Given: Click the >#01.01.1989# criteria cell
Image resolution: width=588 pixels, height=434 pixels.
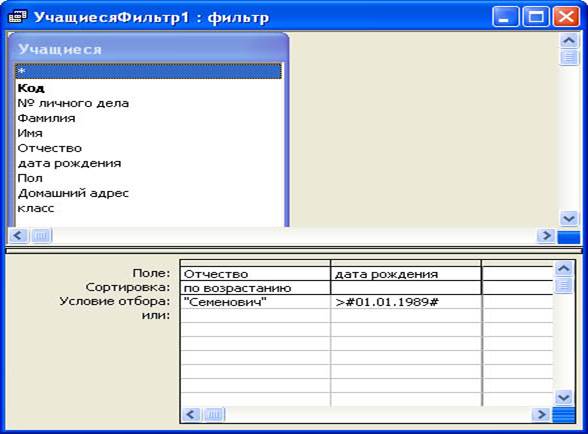Looking at the screenshot, I should (406, 302).
